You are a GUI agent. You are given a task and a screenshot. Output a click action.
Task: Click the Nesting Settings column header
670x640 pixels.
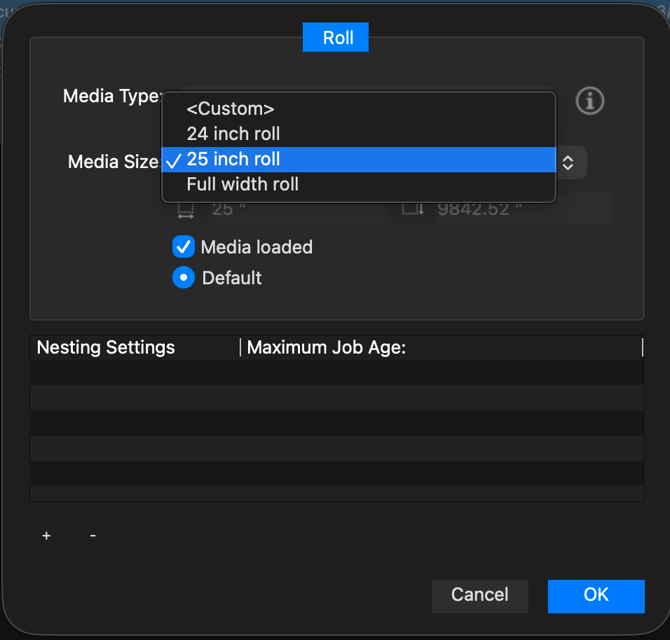click(106, 348)
